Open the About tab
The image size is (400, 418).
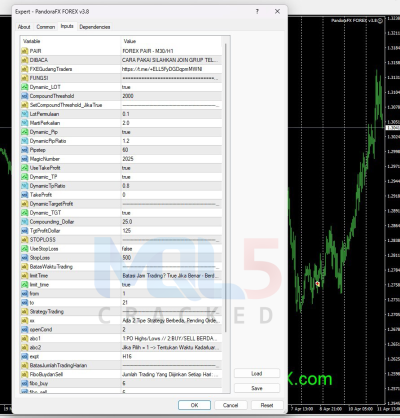coord(24,27)
